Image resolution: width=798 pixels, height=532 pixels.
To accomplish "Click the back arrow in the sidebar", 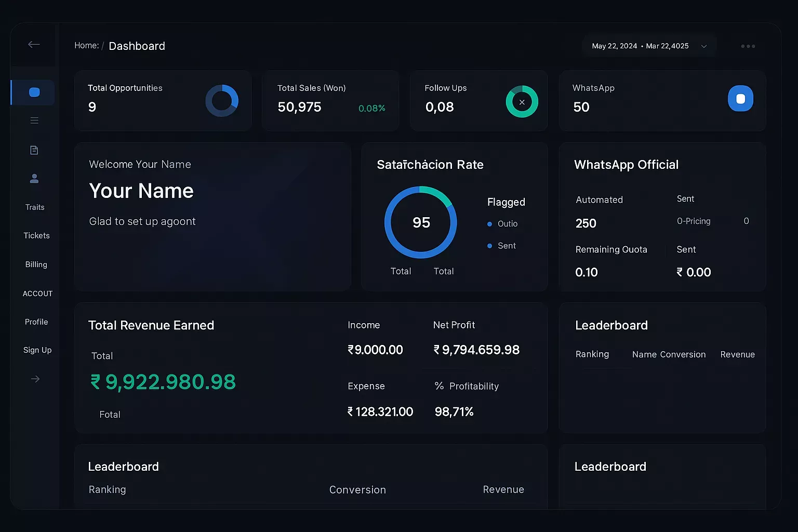I will (34, 45).
